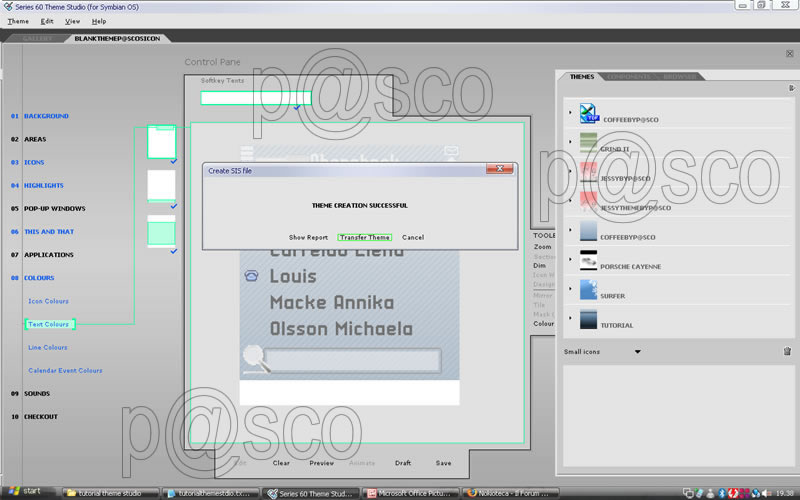Click Transfer Theme in Create SIS dialog
This screenshot has width=800, height=500.
tap(364, 237)
